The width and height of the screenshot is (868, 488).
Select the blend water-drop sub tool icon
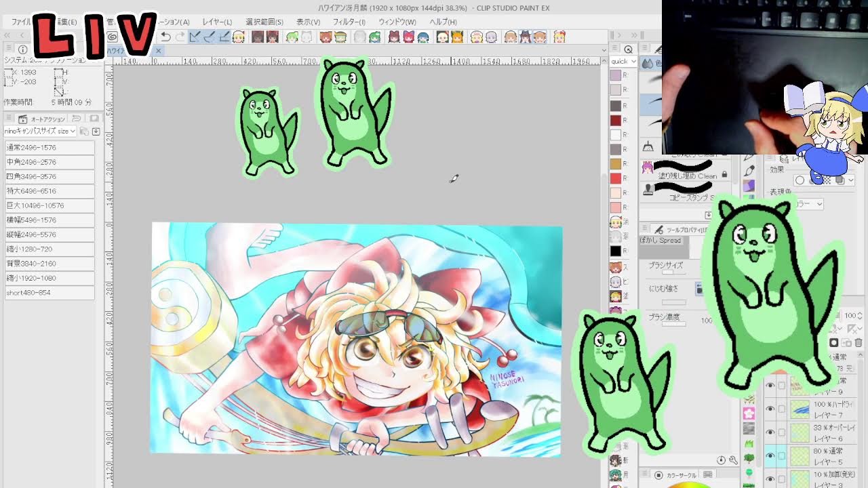point(647,63)
